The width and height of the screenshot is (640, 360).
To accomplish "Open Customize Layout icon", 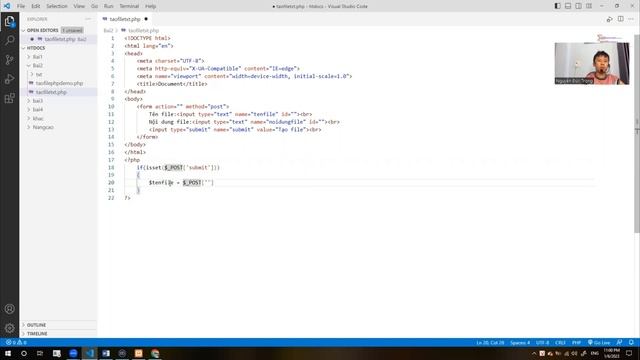I will point(589,6).
